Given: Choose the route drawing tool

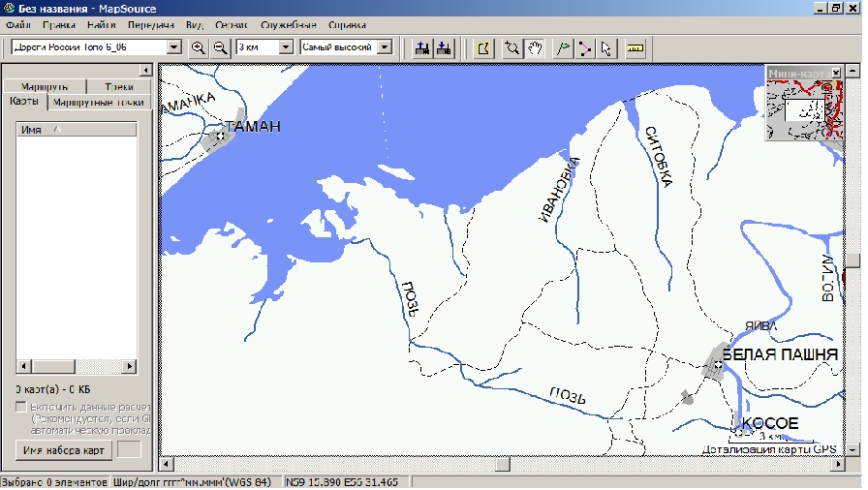Looking at the screenshot, I should (x=584, y=47).
